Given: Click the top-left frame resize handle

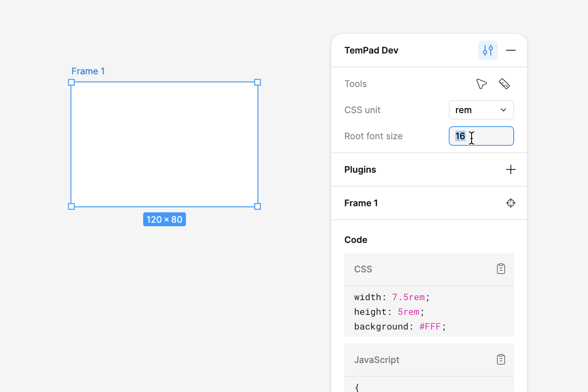Looking at the screenshot, I should point(71,82).
